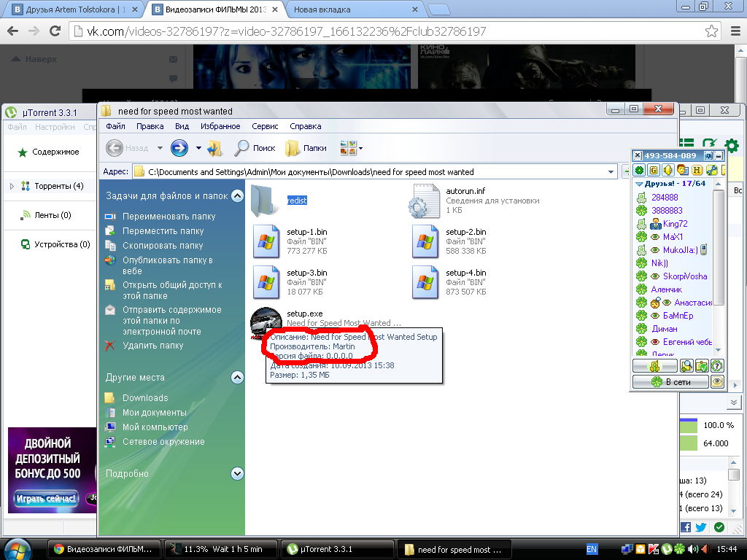
Task: Expand the Торренты (4) tree node
Action: [12, 186]
